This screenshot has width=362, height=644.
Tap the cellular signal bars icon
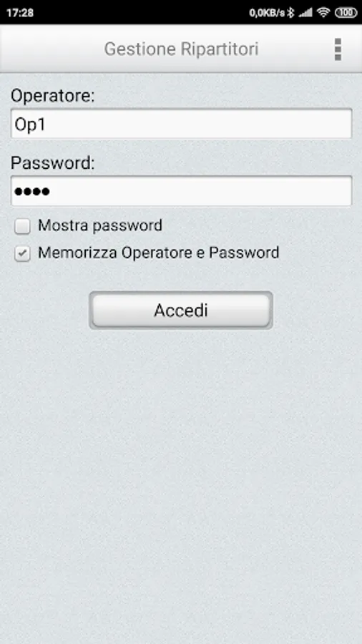click(x=305, y=13)
